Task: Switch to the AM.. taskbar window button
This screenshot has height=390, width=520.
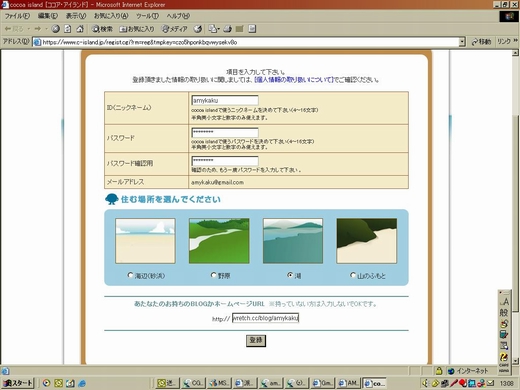Action: [348, 383]
